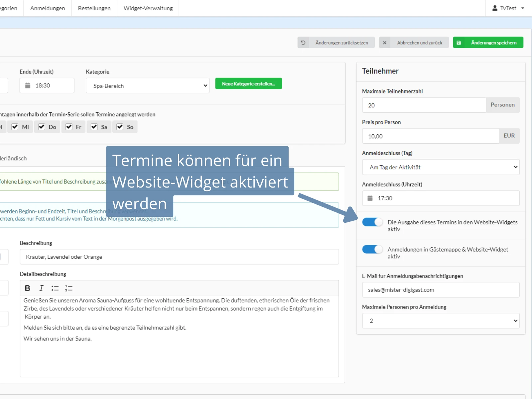532x399 pixels.
Task: Open the calendar icon beside the 18:30 end time
Action: click(28, 85)
